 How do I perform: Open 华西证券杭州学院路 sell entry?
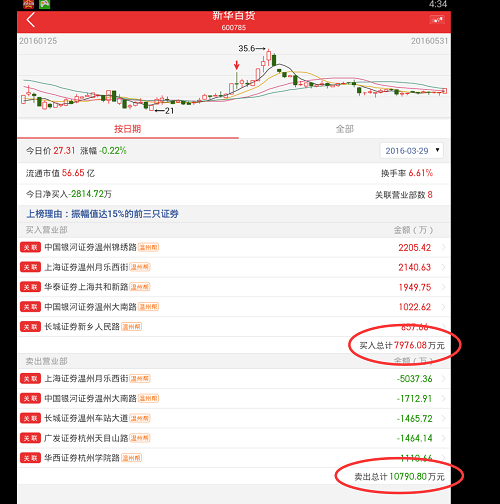[234, 458]
